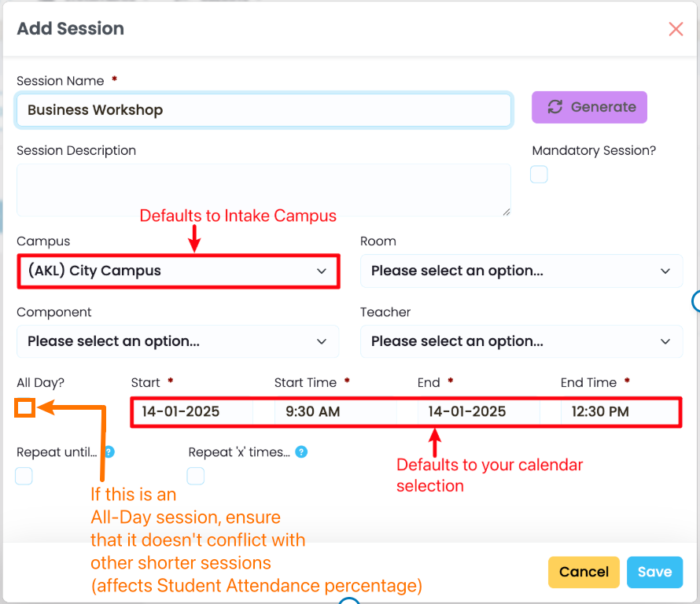The height and width of the screenshot is (604, 700).
Task: Edit the Start Time field
Action: (x=334, y=411)
